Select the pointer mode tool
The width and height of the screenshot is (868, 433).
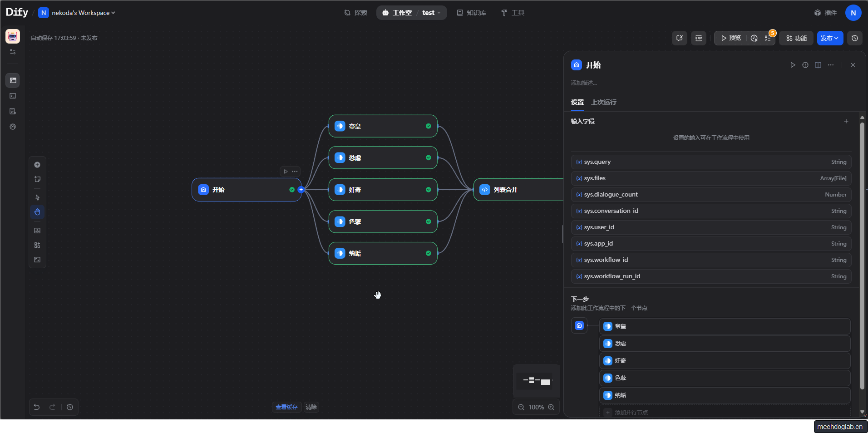(37, 197)
